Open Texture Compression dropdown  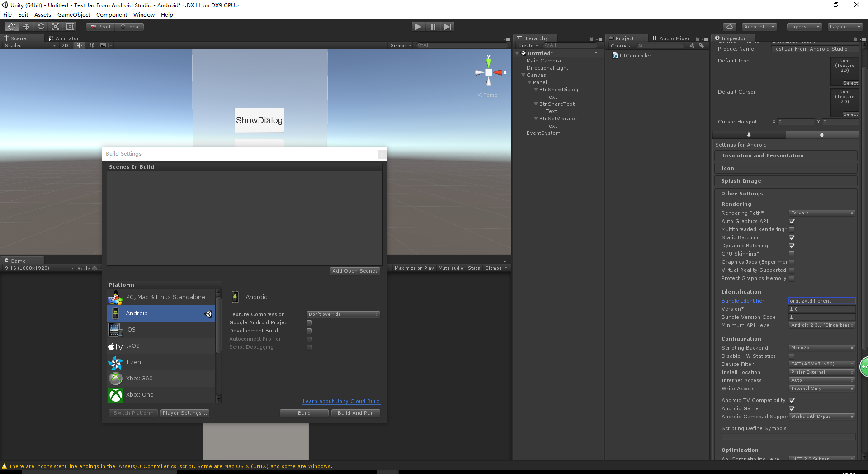[343, 314]
